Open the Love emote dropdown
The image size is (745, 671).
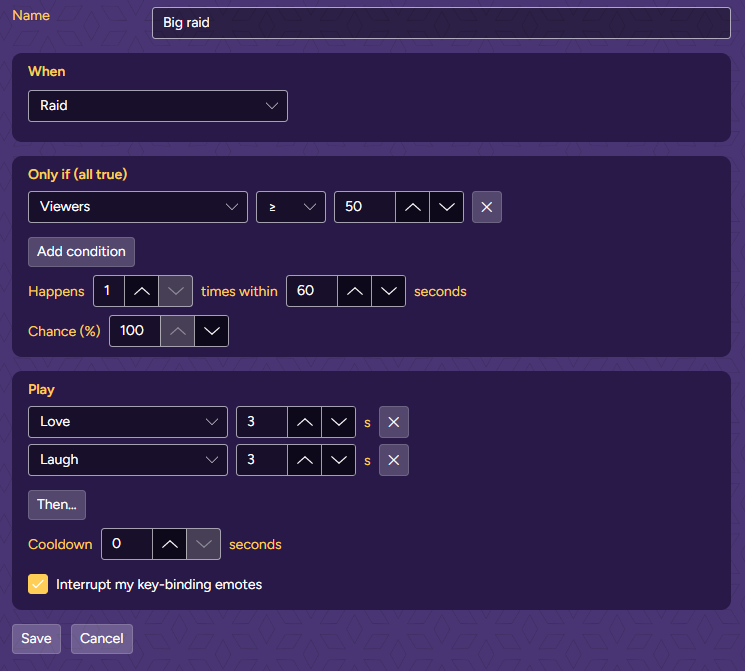point(128,422)
